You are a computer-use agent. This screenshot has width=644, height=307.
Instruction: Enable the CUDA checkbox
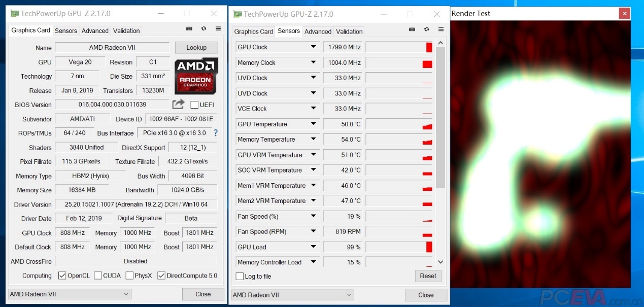97,276
